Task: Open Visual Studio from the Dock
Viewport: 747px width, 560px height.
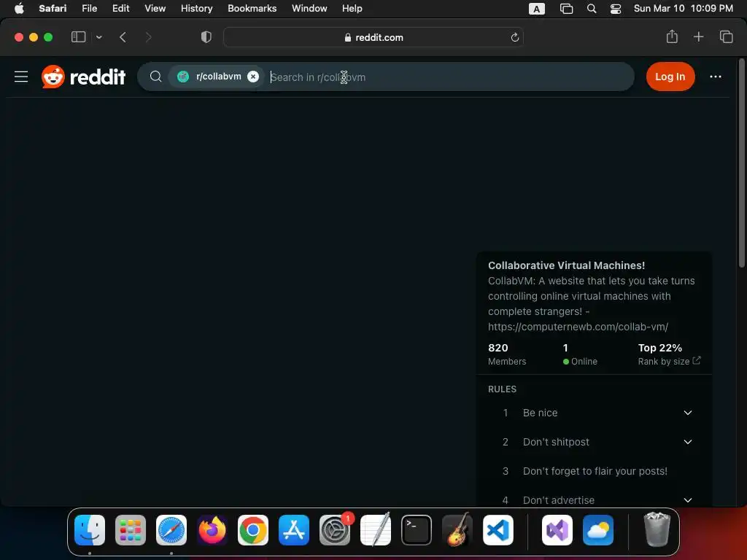Action: pyautogui.click(x=557, y=530)
